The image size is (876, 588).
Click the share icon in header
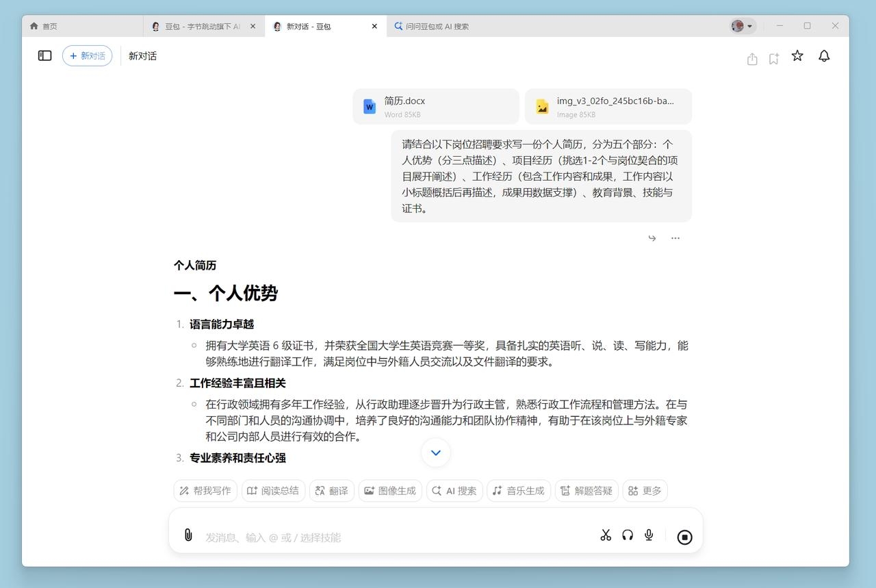(752, 59)
